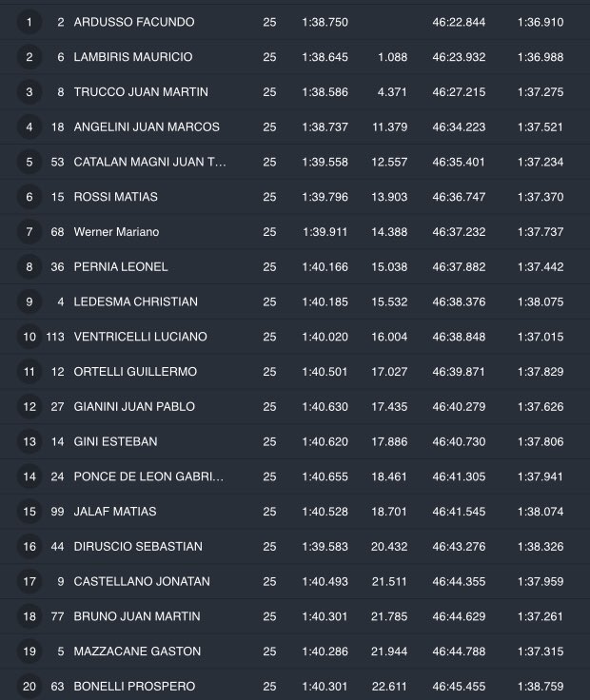Select the truncated name PONCE DE LEON GABRI…
Viewport: 590px width, 700px height.
pyautogui.click(x=148, y=476)
